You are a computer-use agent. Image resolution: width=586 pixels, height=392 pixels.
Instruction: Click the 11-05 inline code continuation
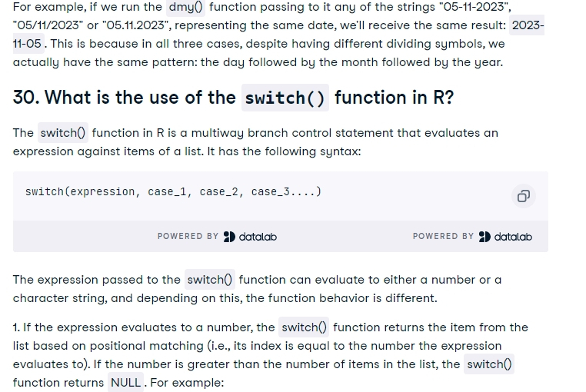28,44
